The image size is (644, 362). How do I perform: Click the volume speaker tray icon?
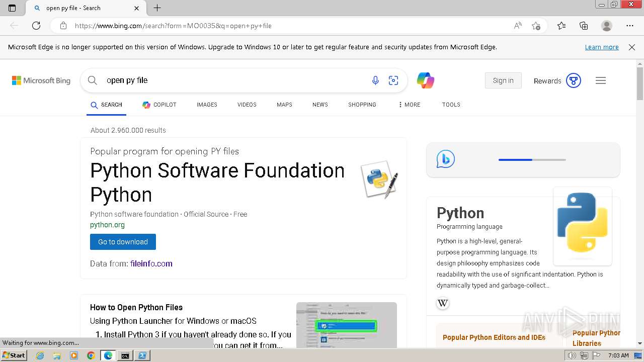click(572, 355)
